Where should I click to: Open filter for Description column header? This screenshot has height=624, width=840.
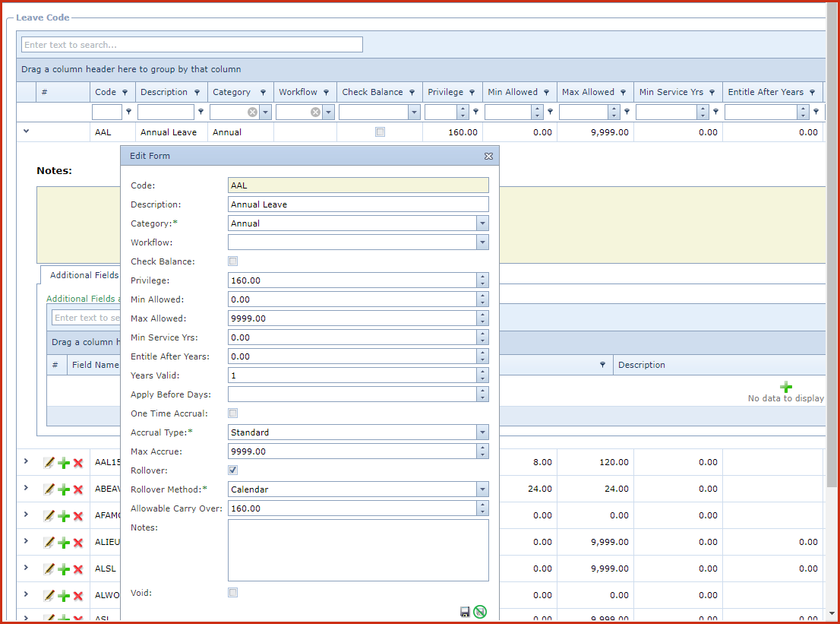(197, 92)
